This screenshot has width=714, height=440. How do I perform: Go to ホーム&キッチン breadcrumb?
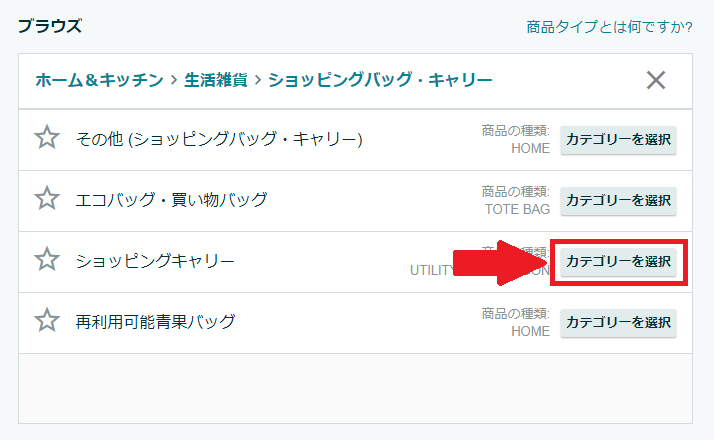(99, 80)
